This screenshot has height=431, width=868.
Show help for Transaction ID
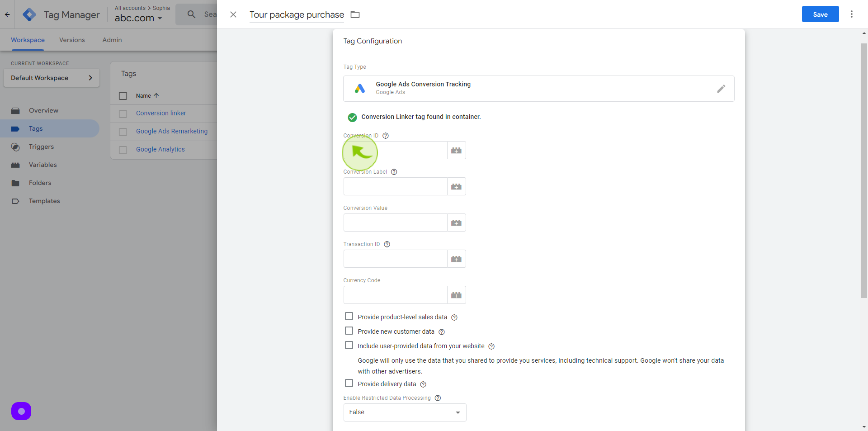(x=387, y=244)
